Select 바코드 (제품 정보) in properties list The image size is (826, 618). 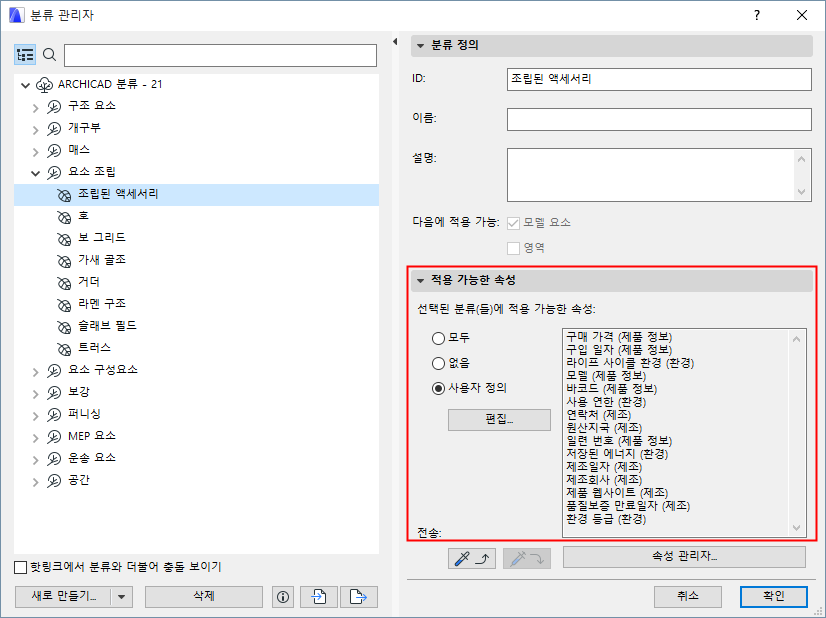tap(612, 389)
